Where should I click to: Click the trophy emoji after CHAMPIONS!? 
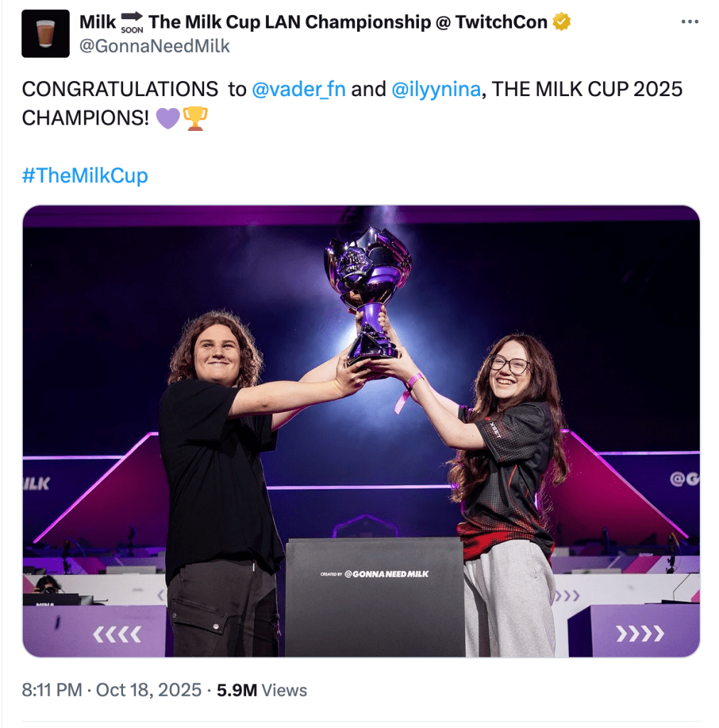(195, 118)
